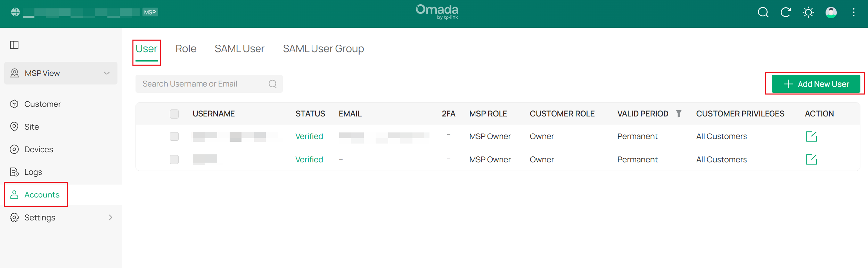
Task: Click the EMAIL column header
Action: 350,114
